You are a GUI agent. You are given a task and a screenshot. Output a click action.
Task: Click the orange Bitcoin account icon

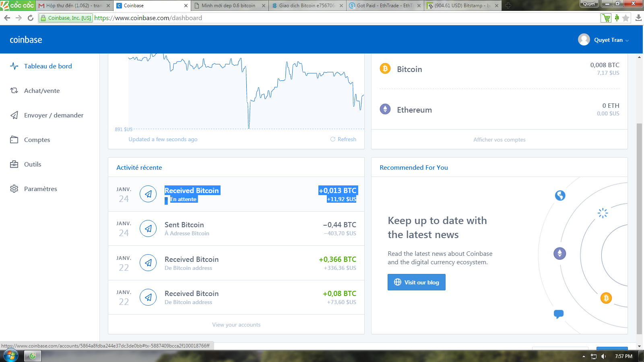click(385, 68)
